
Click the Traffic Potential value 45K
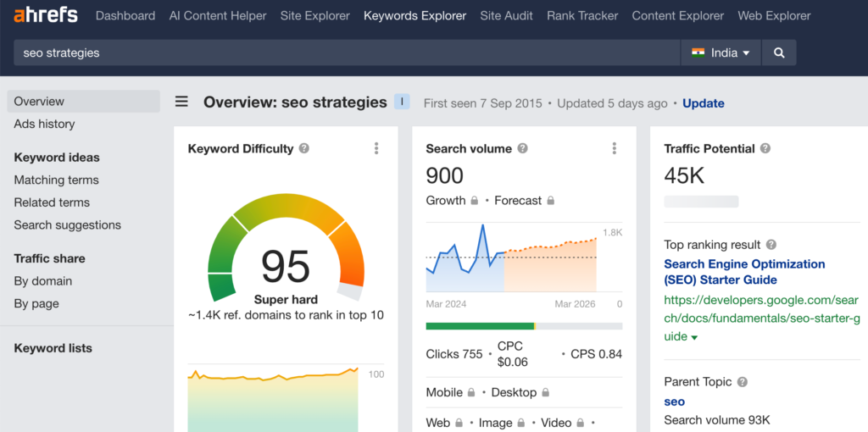684,176
